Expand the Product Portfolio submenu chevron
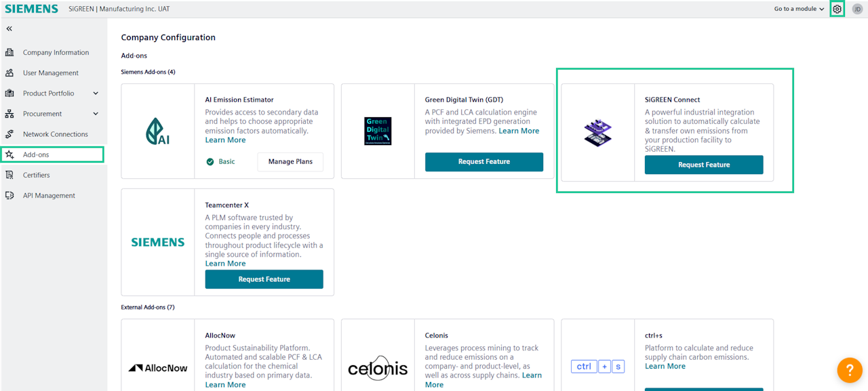 [x=96, y=94]
